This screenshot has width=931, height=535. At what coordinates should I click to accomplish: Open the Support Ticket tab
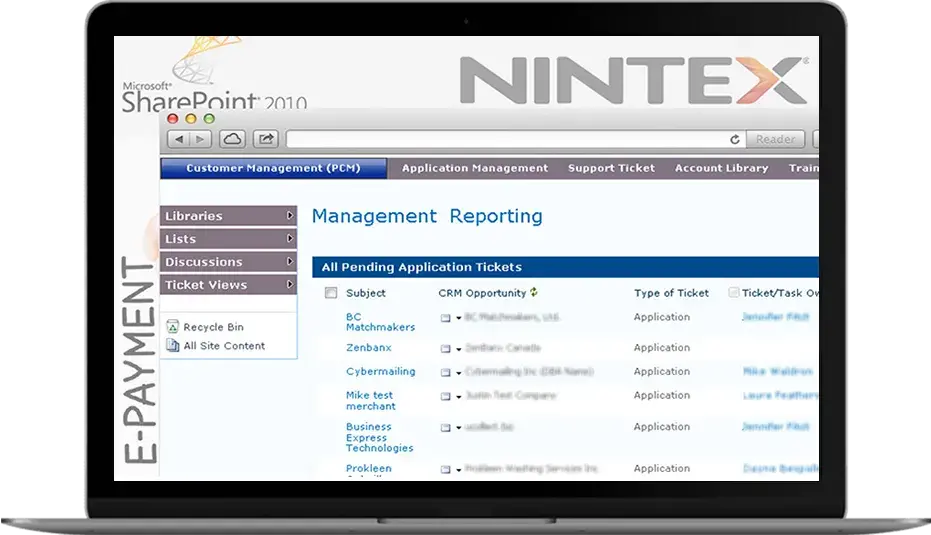612,168
